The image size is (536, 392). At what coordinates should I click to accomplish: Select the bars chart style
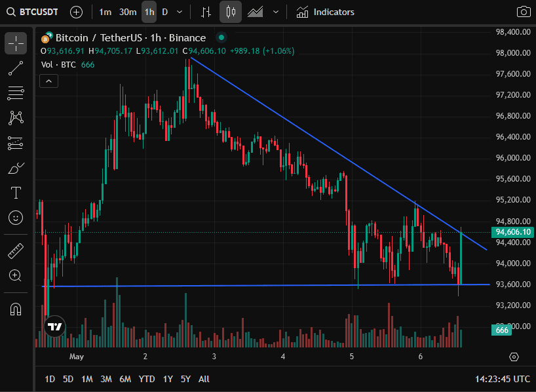pyautogui.click(x=206, y=12)
